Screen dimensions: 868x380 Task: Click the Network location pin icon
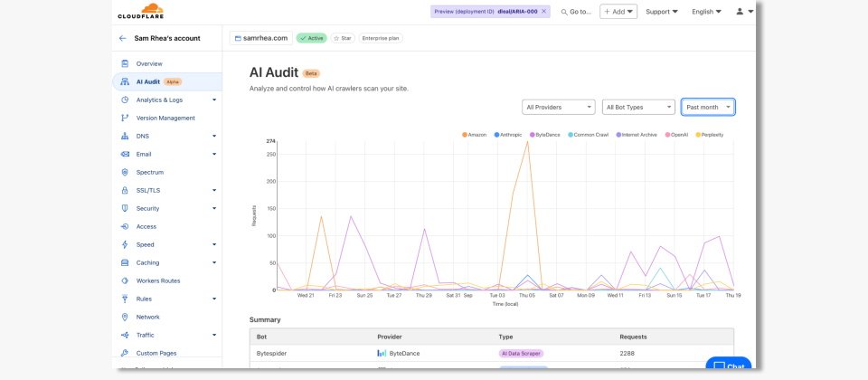point(124,317)
